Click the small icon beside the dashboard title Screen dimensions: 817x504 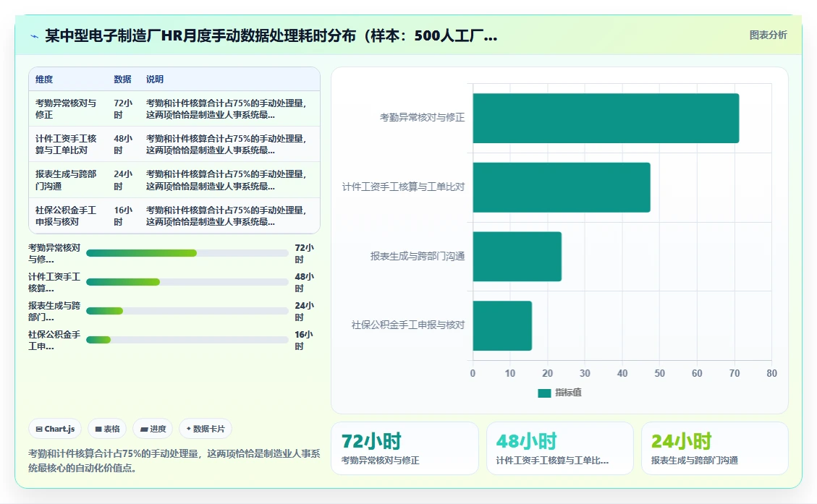[x=35, y=36]
